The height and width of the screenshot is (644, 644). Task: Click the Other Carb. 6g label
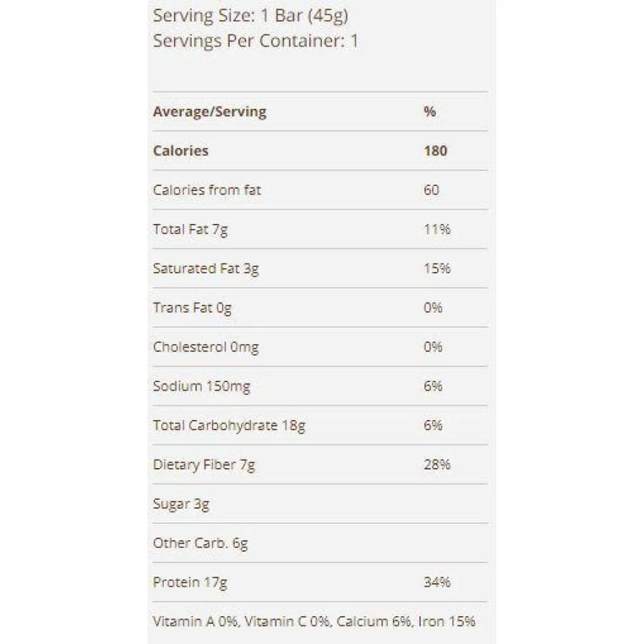(x=200, y=543)
